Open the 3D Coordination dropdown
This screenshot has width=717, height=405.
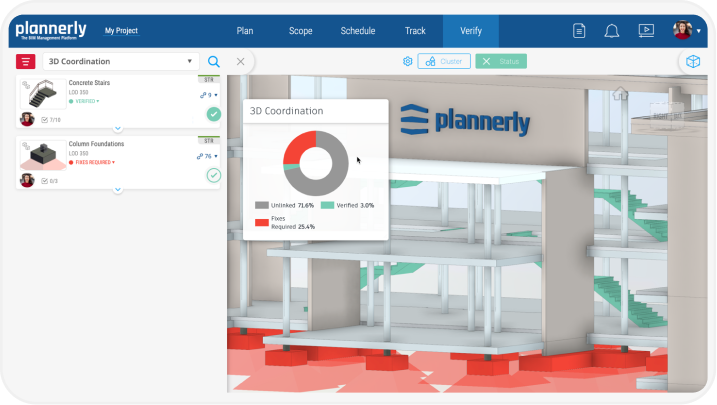coord(121,61)
